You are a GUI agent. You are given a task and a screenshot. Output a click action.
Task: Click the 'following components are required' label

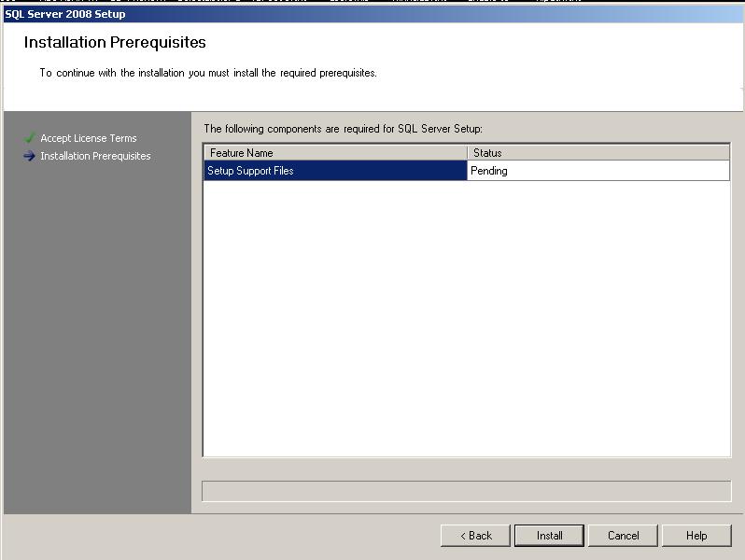point(343,129)
